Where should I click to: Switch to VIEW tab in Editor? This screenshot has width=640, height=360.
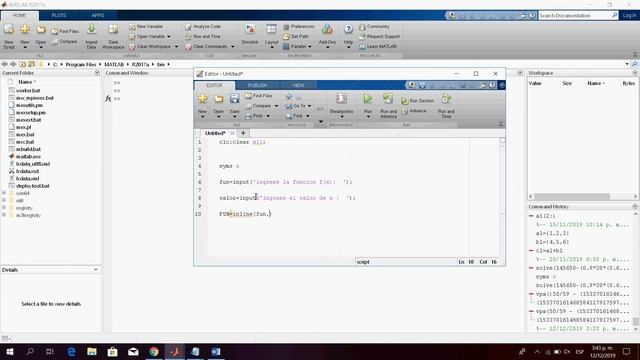[x=298, y=85]
